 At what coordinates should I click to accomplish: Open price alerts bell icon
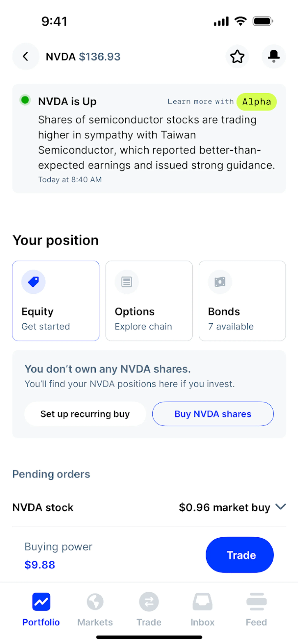(273, 56)
